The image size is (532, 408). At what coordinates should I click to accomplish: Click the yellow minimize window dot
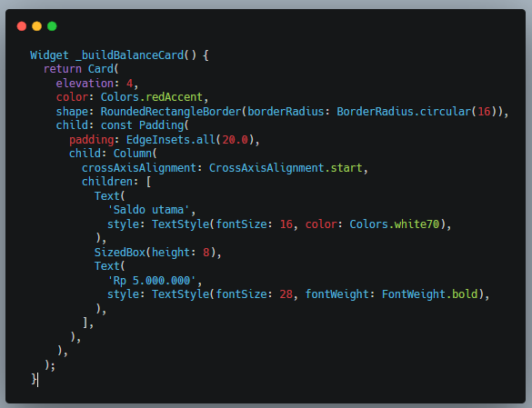[x=37, y=26]
